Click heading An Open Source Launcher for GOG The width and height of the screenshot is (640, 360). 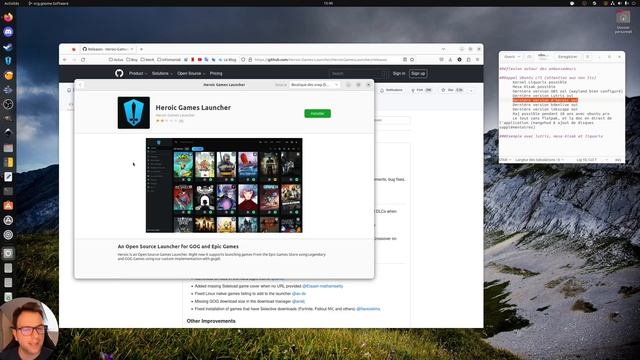tap(178, 247)
